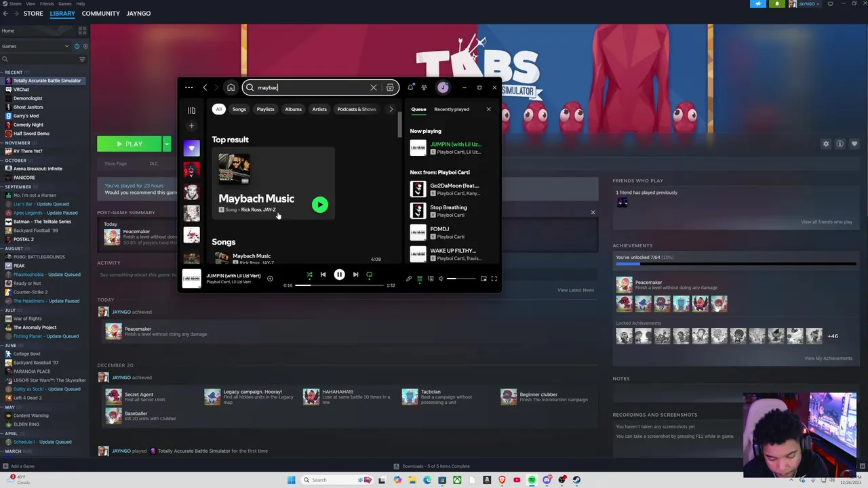Play Maybach Music top result
868x488 pixels.
click(x=319, y=205)
